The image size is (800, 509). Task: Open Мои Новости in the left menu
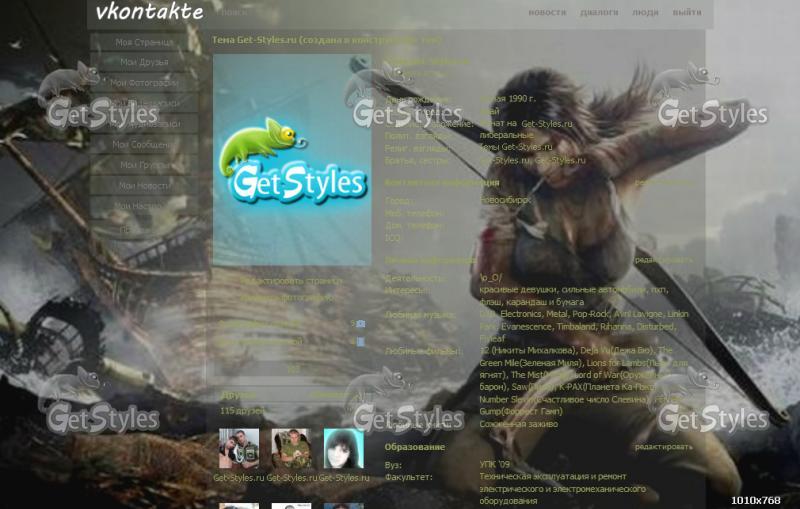(x=144, y=185)
